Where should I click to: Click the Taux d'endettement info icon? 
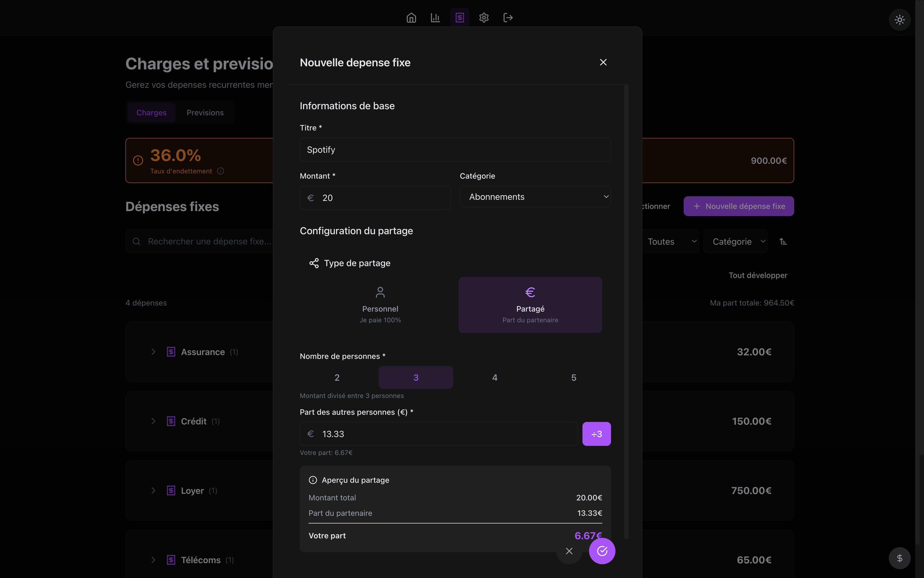click(x=221, y=171)
